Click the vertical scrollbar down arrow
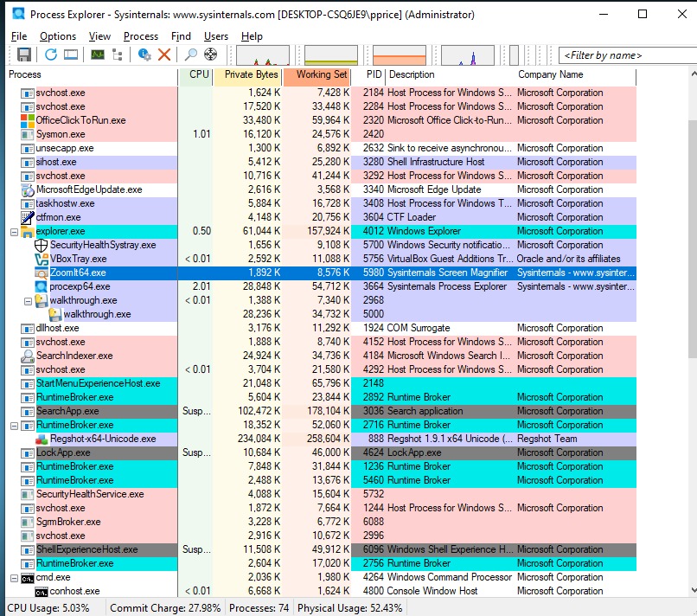 point(693,590)
